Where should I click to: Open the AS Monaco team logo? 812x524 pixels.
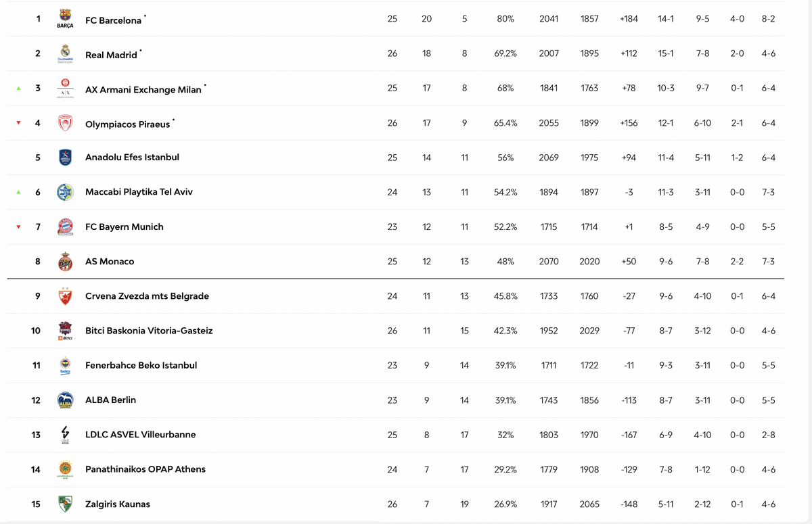65,262
